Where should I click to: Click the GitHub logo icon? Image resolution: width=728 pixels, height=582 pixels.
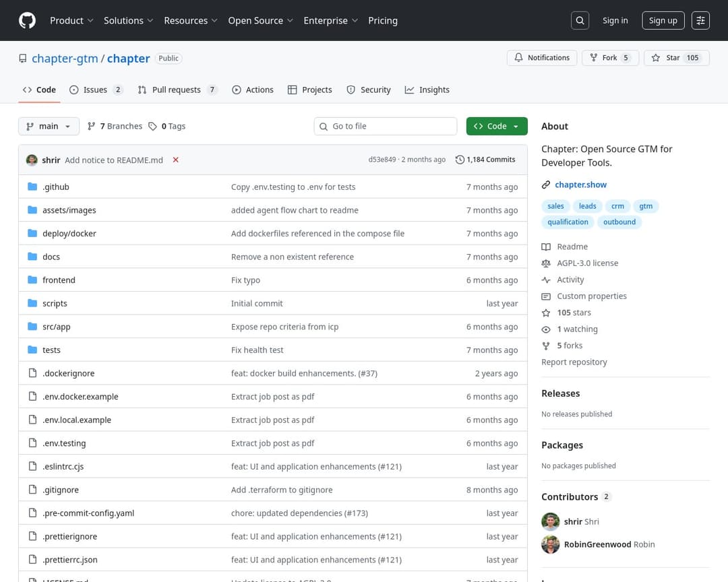27,20
